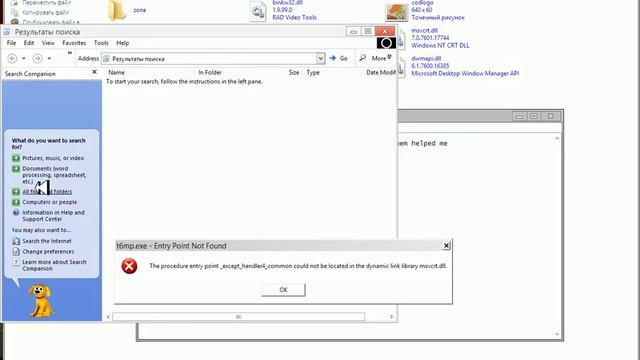Click right arrow of horizontal scrollbar
This screenshot has height=360, width=640.
click(391, 317)
